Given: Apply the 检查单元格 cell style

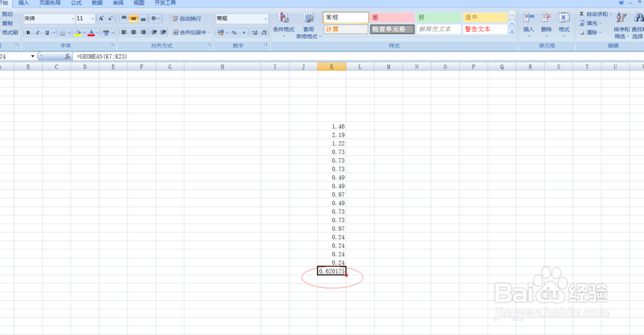Looking at the screenshot, I should pos(392,29).
